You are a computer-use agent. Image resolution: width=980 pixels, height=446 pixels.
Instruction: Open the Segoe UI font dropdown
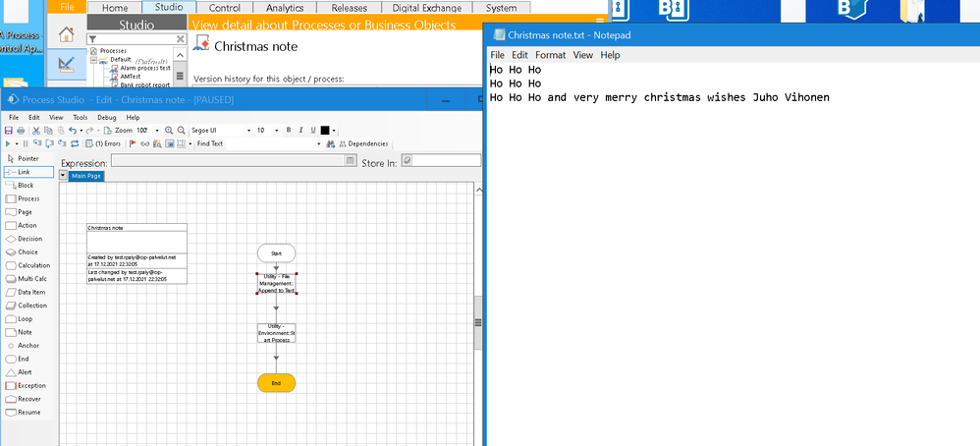[248, 130]
